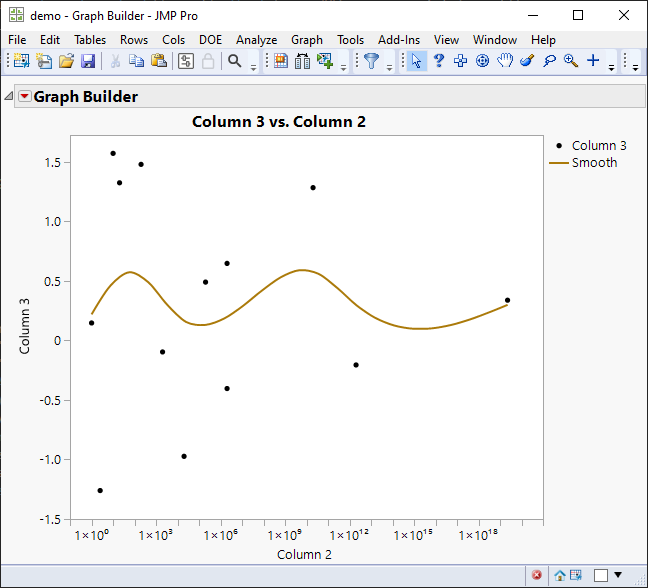Open the Graph menu
648x588 pixels.
tap(307, 40)
